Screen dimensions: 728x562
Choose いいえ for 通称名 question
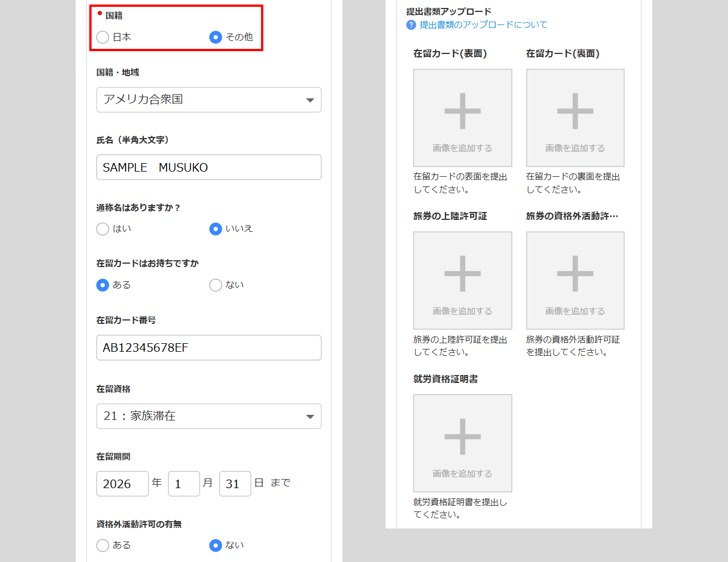tap(216, 229)
